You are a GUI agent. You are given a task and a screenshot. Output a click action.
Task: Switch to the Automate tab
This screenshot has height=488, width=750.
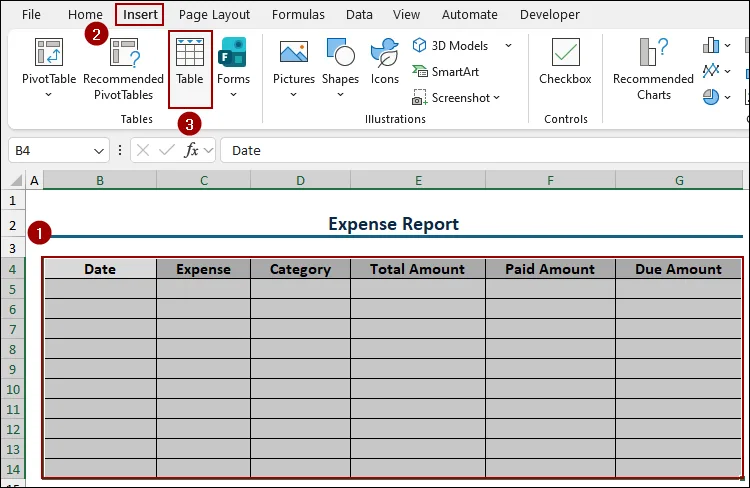(469, 14)
